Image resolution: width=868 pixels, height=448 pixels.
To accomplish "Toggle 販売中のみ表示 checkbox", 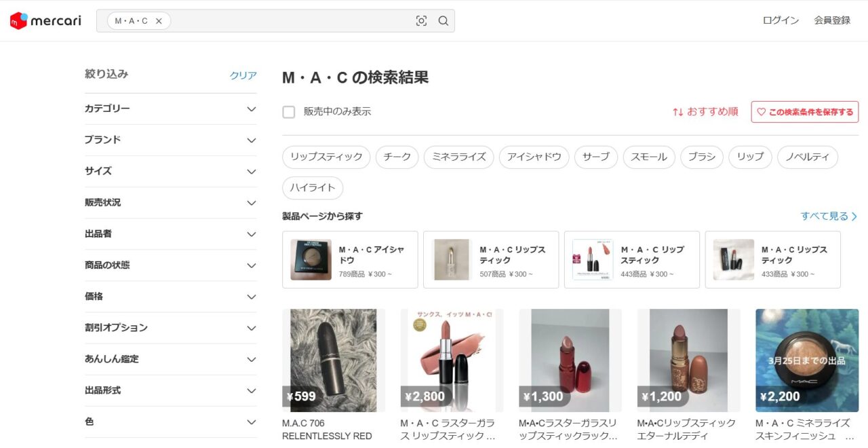I will click(289, 112).
